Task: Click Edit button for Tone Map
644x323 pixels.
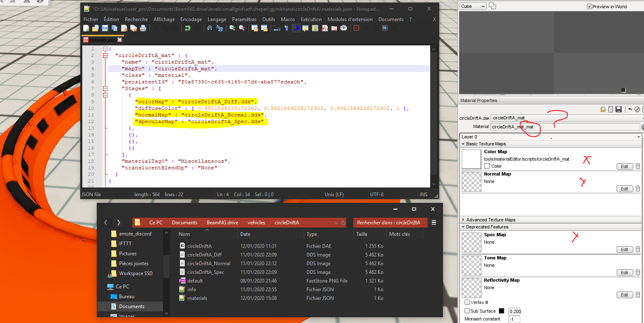Action: [x=625, y=273]
